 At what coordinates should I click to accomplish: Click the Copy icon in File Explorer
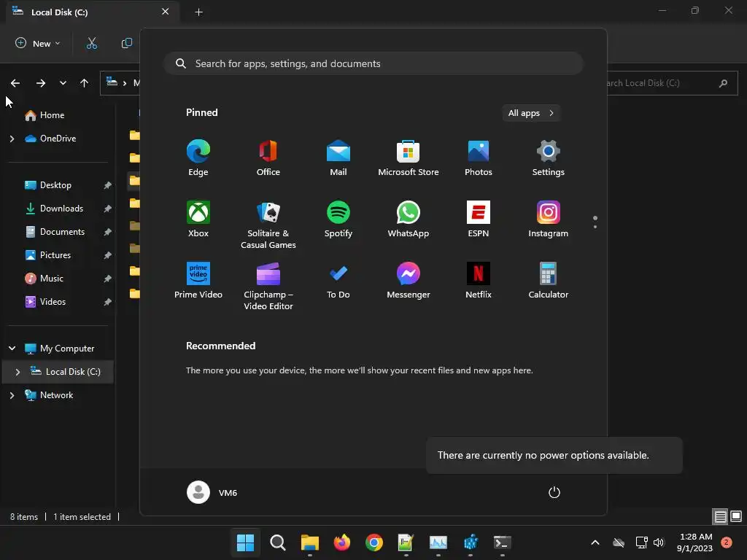(x=127, y=43)
